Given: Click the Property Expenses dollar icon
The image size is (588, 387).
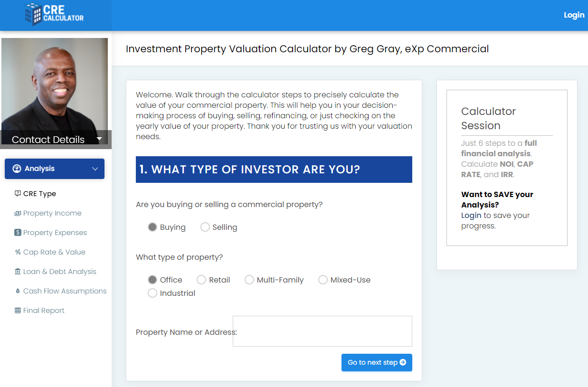Looking at the screenshot, I should pos(18,233).
